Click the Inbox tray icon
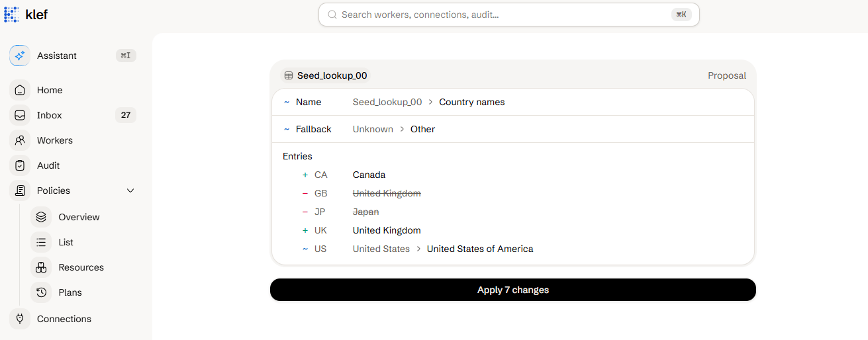 tap(20, 115)
